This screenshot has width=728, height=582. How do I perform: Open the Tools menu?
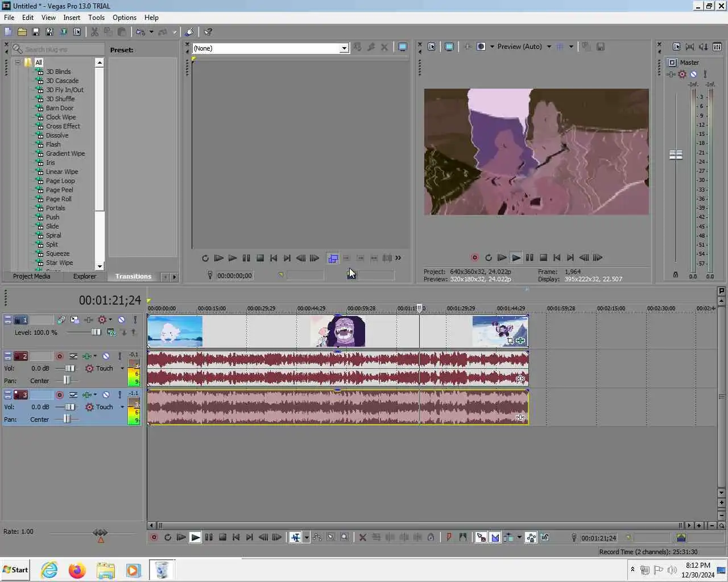(96, 18)
